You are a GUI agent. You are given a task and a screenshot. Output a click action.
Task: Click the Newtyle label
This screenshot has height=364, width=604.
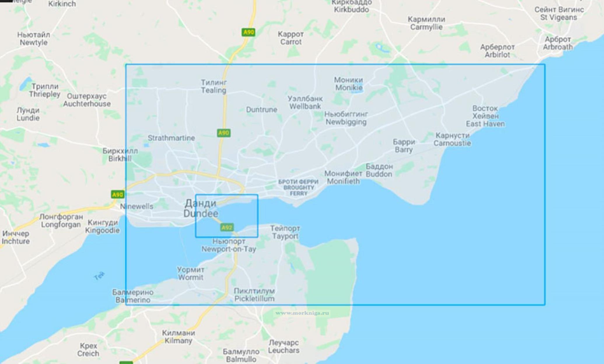(x=34, y=38)
